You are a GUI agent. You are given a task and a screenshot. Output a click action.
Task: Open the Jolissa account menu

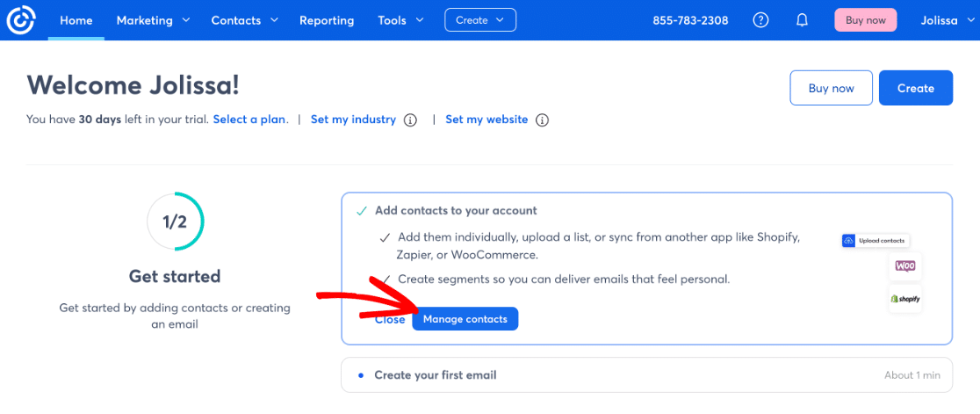(948, 20)
